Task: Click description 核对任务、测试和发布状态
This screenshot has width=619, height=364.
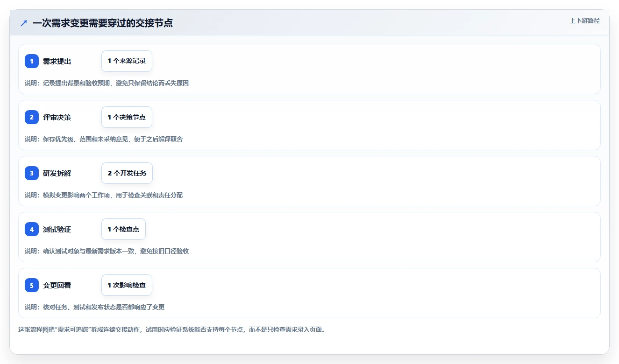Action: coord(94,307)
